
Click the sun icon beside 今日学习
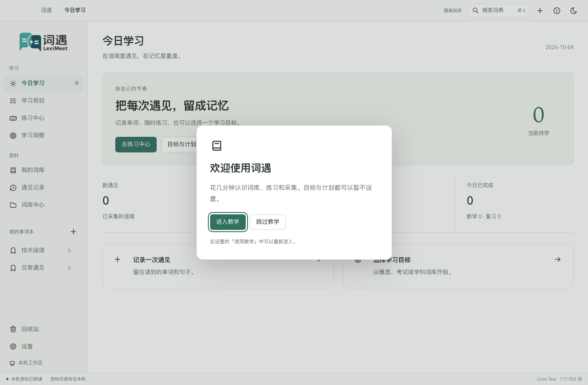coord(13,83)
